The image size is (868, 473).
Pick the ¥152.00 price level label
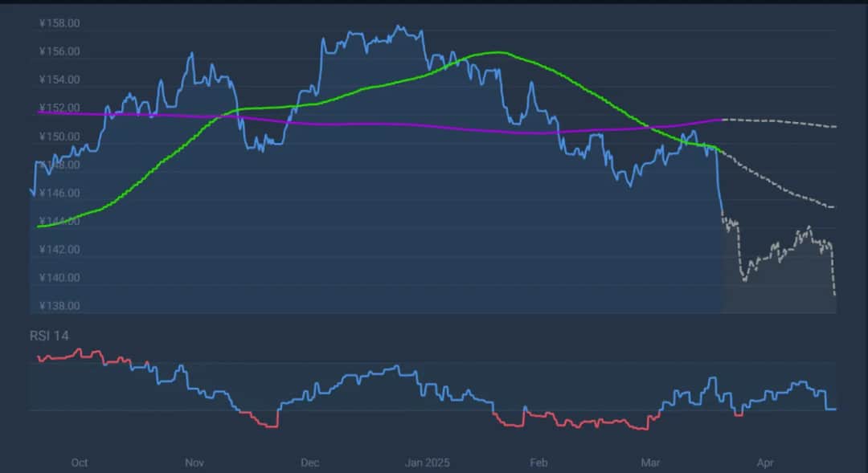click(59, 108)
